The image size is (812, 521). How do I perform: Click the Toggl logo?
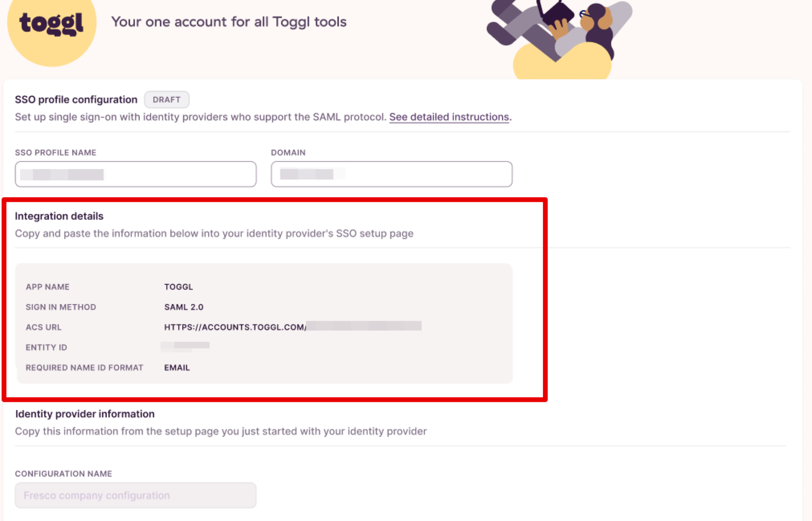52,24
